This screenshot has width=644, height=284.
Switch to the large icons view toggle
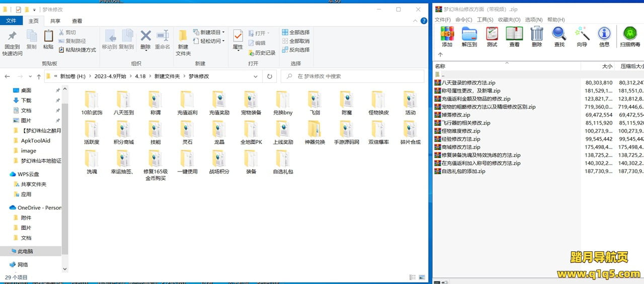click(422, 277)
